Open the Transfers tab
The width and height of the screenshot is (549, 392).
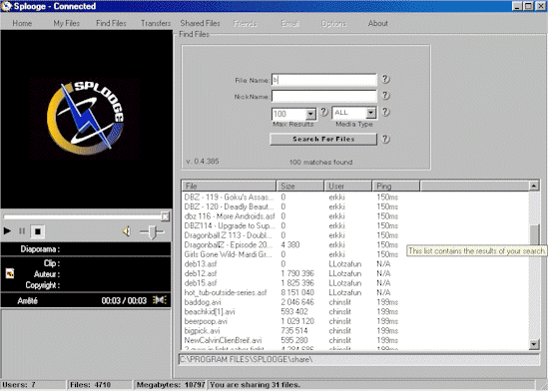click(156, 24)
